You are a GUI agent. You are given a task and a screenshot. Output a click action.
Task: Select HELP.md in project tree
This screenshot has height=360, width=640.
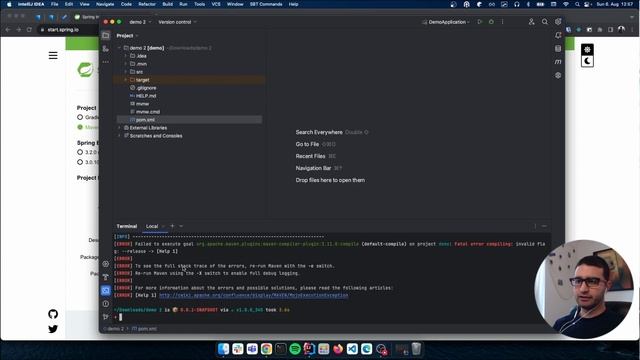(146, 96)
